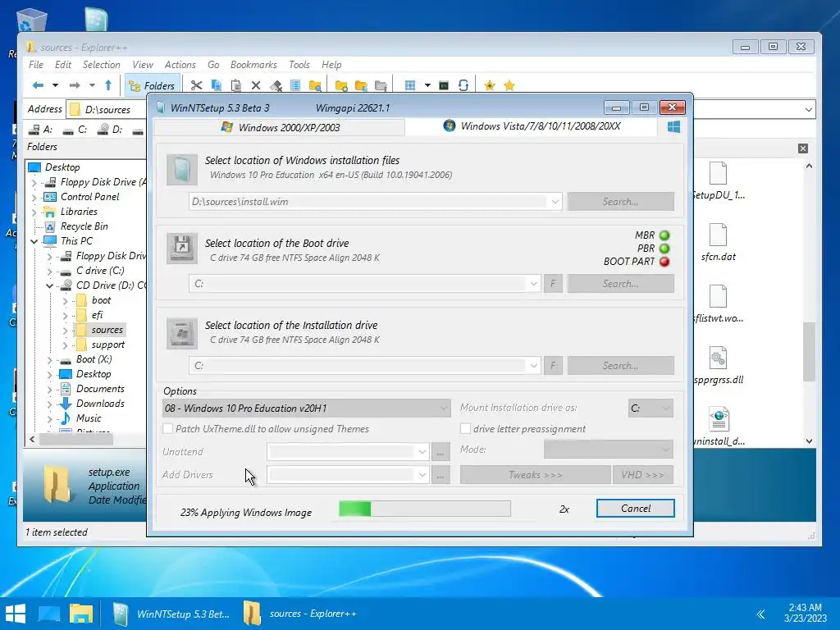
Task: Click the F button beside Boot drive
Action: tap(553, 283)
